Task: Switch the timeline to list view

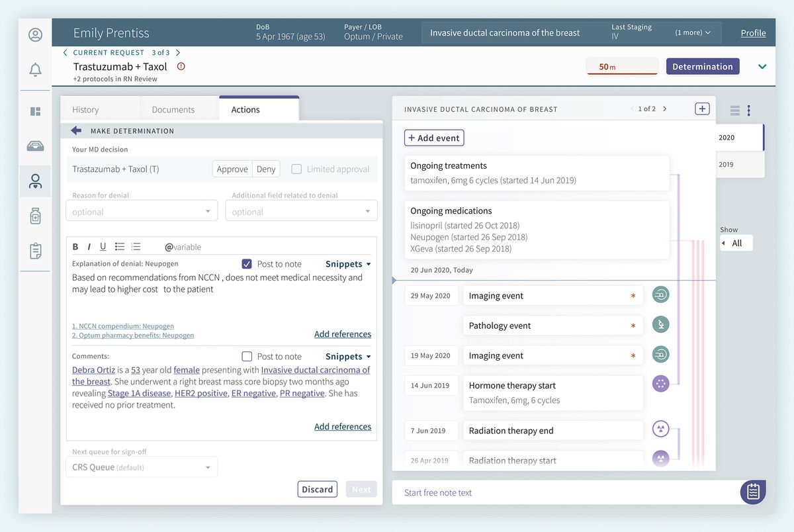Action: [x=734, y=111]
